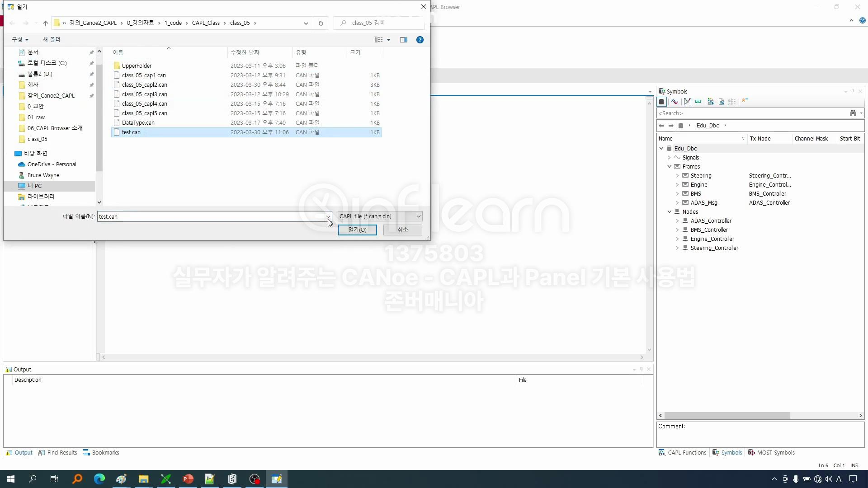Open the view options dropdown in dialog toolbar
The image size is (868, 488).
(388, 40)
